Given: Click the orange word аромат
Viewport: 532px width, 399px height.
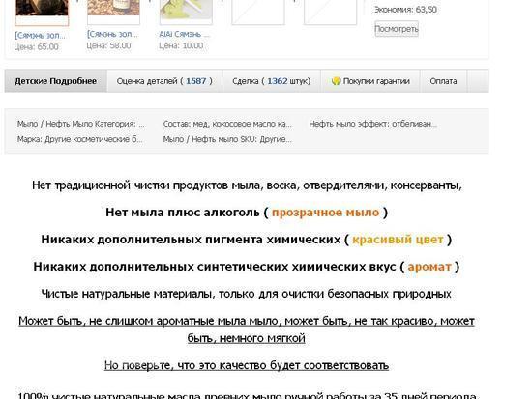Looking at the screenshot, I should point(429,267).
